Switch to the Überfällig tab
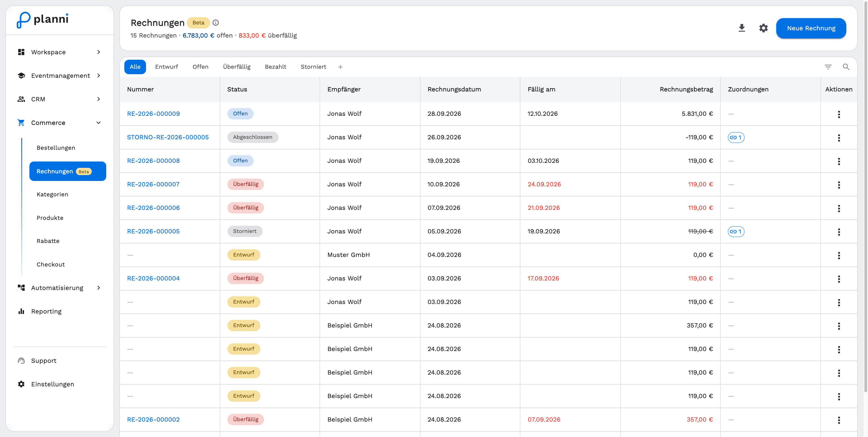Screen dimensions: 868x437 (x=236, y=67)
